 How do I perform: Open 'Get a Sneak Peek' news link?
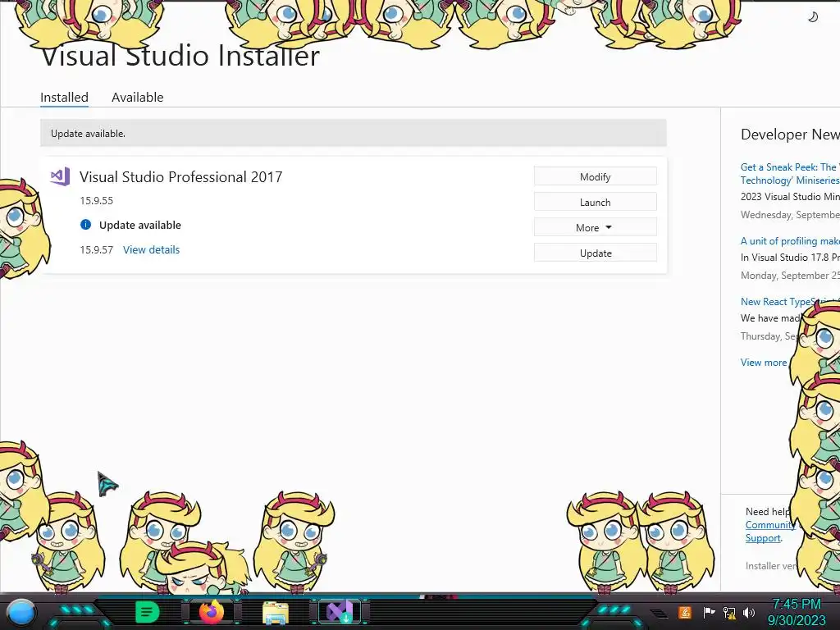tap(790, 174)
